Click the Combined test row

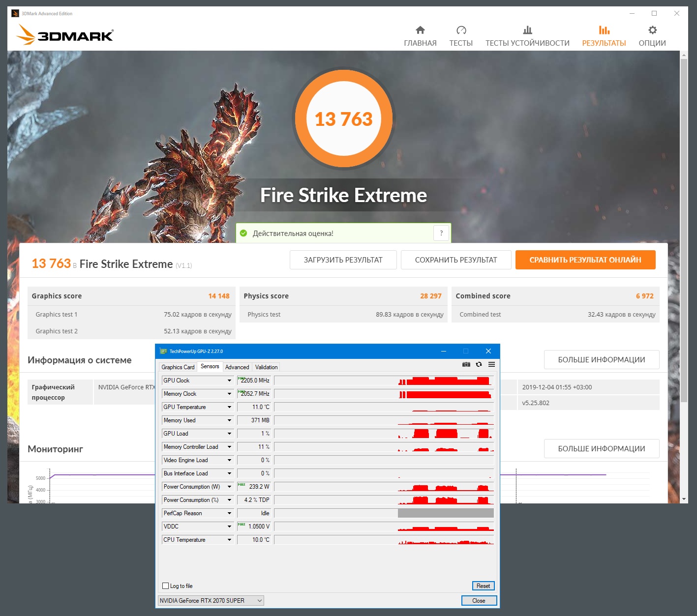556,315
